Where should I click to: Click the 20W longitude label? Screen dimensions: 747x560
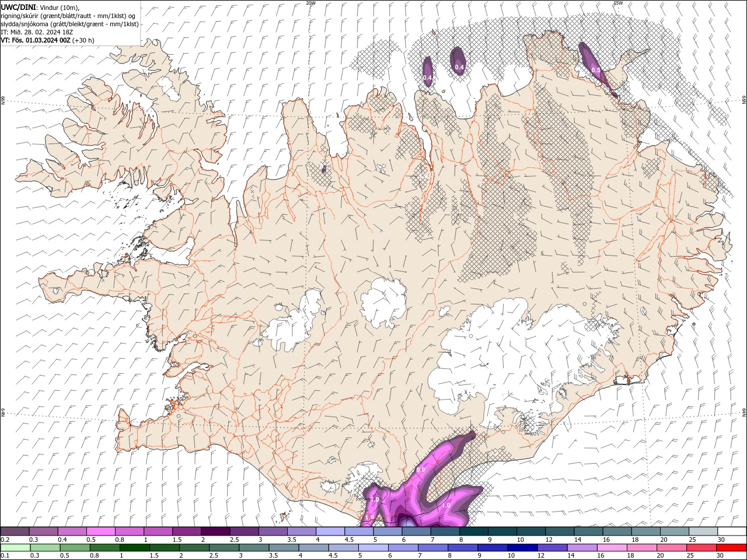point(311,3)
